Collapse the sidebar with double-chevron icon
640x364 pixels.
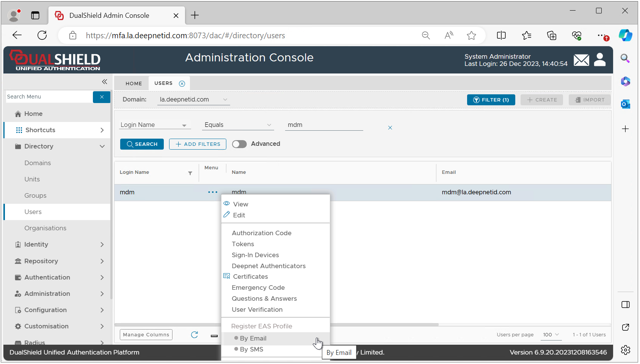point(104,82)
